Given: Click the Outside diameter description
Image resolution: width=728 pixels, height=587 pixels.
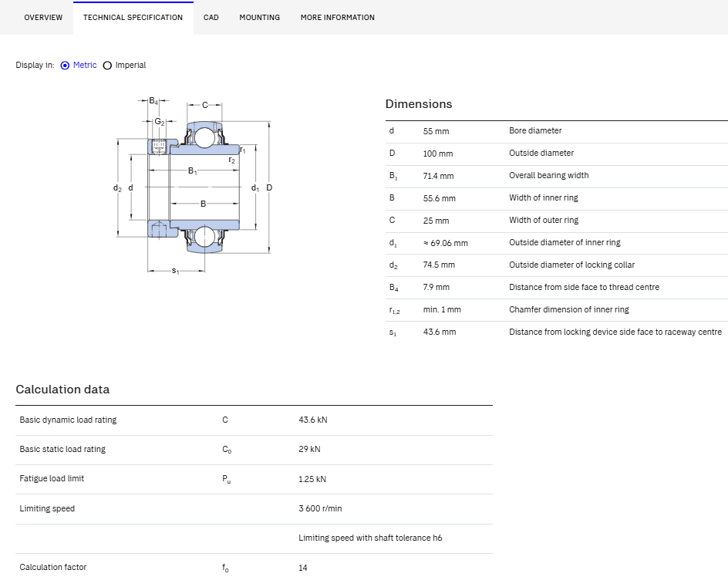Looking at the screenshot, I should 541,153.
